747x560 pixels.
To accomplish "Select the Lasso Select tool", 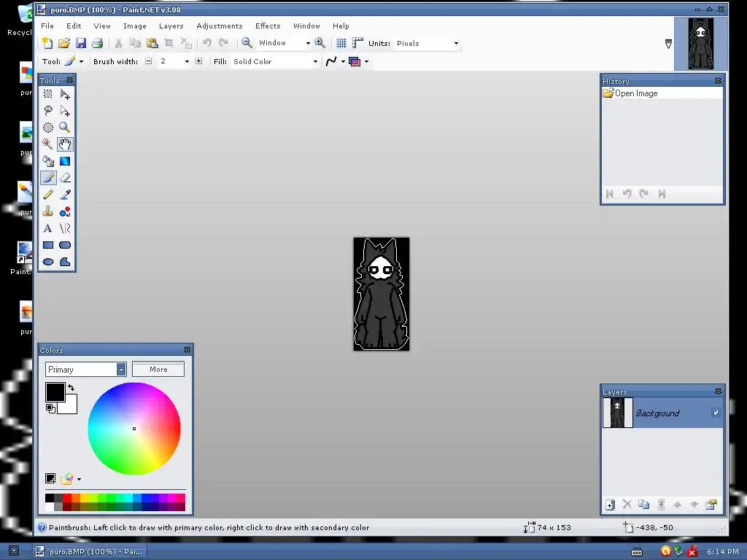I will [48, 111].
